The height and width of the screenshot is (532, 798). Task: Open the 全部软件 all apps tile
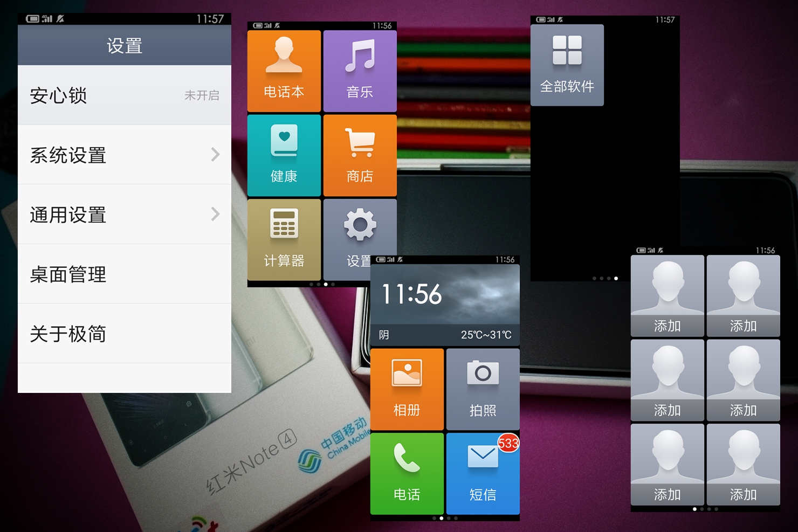tap(567, 65)
